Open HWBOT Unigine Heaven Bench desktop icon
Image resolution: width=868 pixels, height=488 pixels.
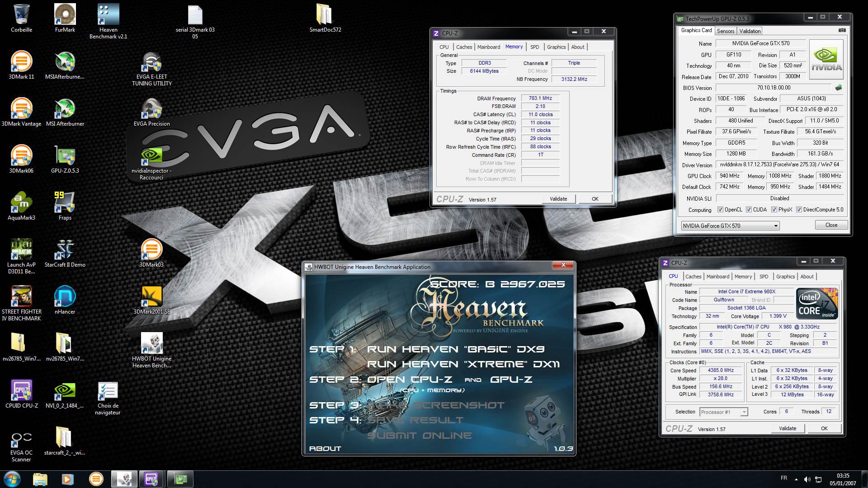click(x=152, y=350)
